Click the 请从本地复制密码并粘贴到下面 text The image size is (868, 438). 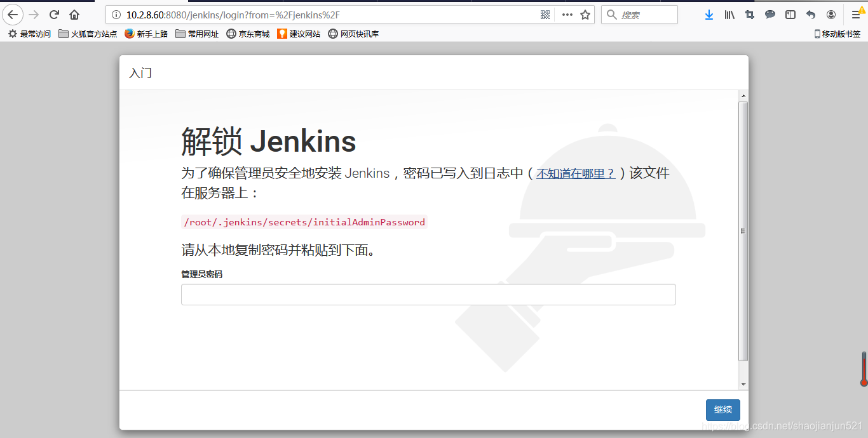click(x=278, y=250)
